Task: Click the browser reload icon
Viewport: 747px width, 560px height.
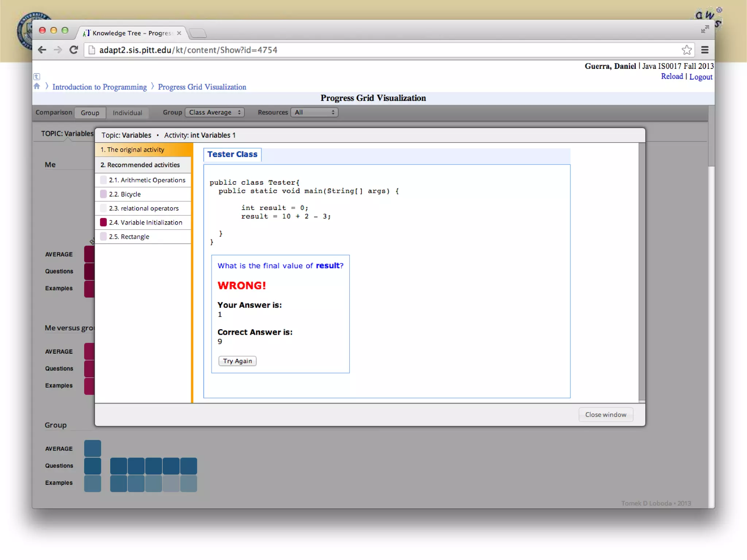Action: [74, 50]
